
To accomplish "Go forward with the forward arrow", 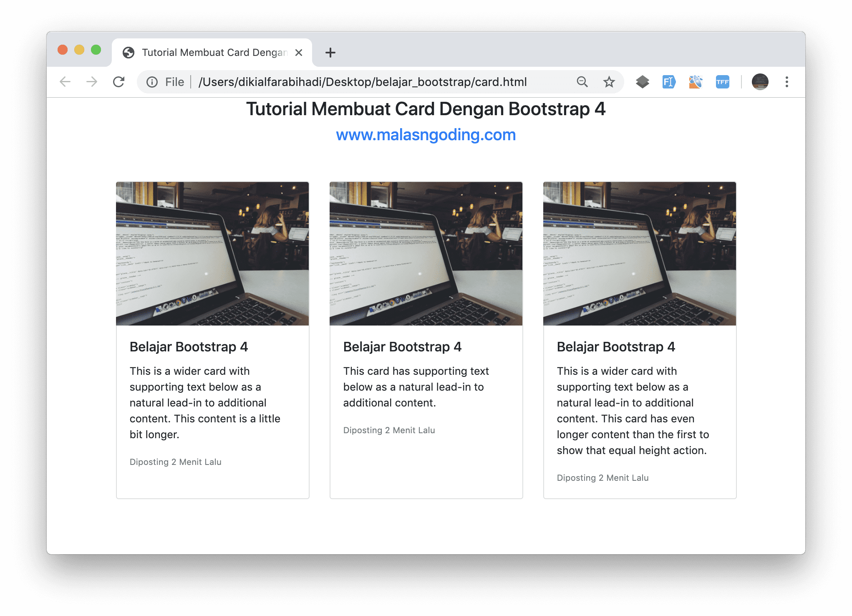I will (92, 82).
